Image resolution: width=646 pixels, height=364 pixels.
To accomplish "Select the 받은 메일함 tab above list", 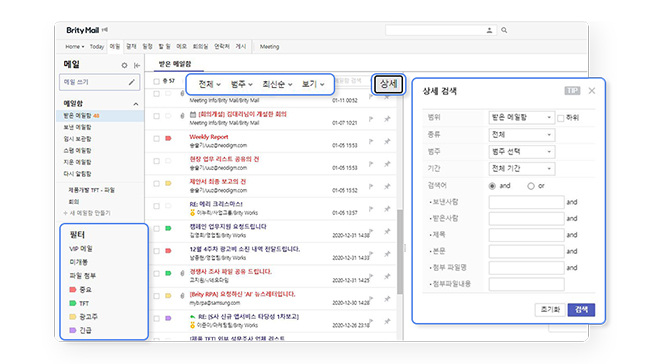I will tap(175, 64).
